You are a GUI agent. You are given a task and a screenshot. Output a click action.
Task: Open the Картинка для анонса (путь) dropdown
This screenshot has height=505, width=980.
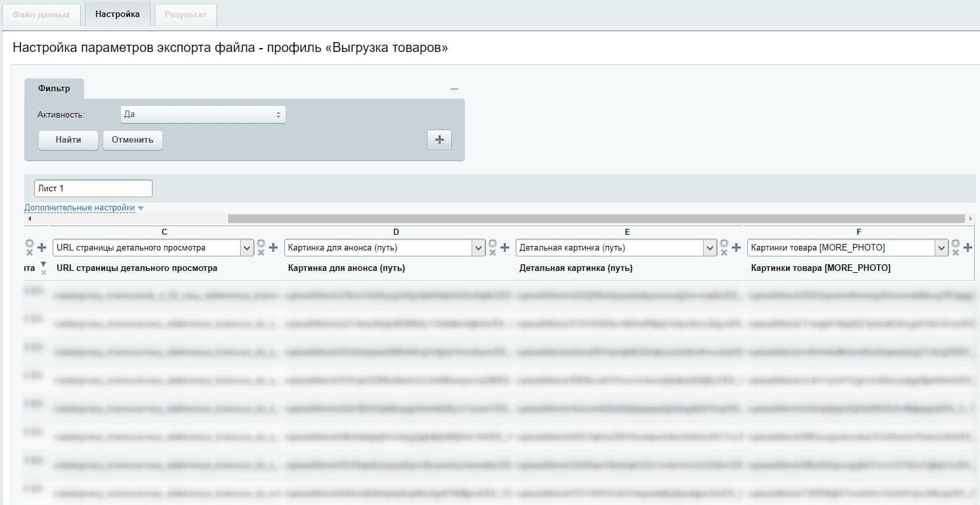385,248
